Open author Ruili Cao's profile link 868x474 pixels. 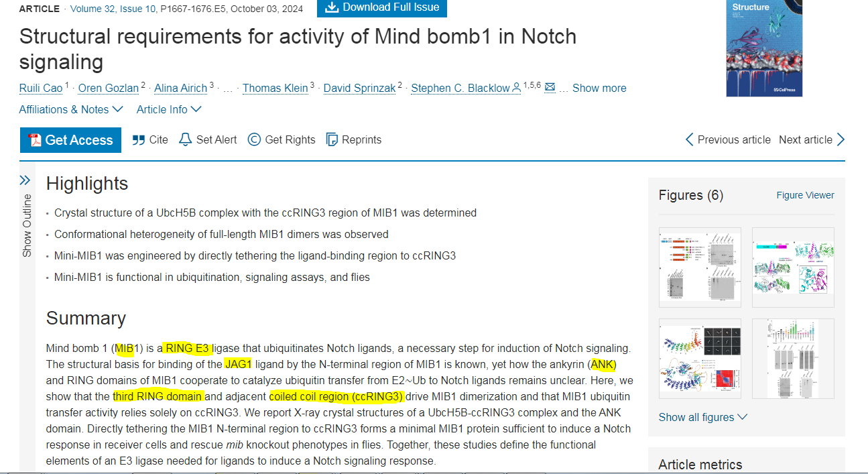pos(41,88)
